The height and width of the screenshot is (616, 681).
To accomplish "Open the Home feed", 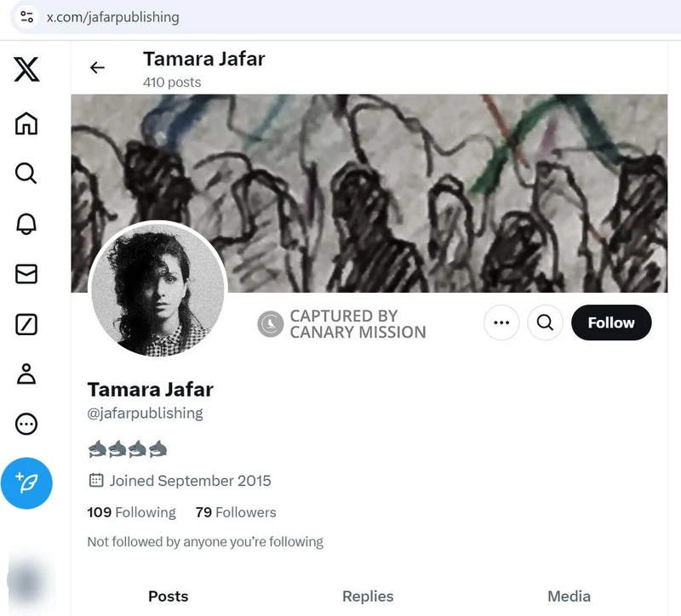I will pyautogui.click(x=26, y=123).
